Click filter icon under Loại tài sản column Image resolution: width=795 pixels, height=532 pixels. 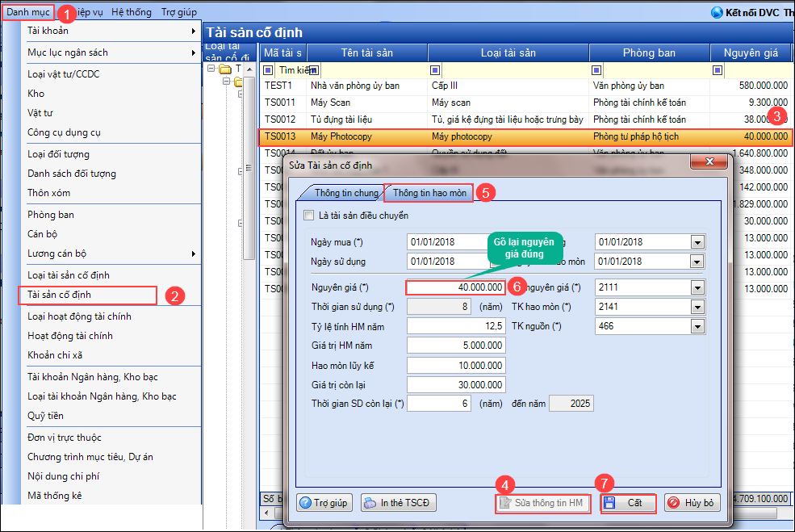click(435, 70)
